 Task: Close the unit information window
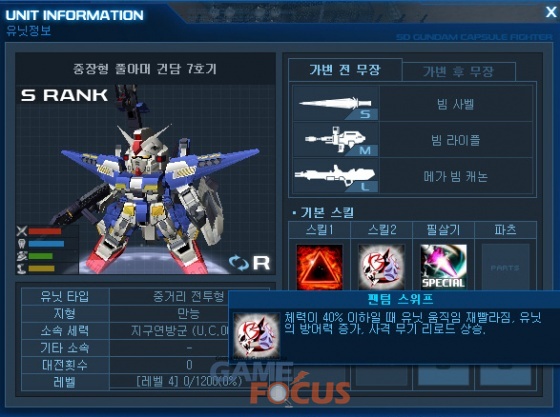tap(551, 12)
